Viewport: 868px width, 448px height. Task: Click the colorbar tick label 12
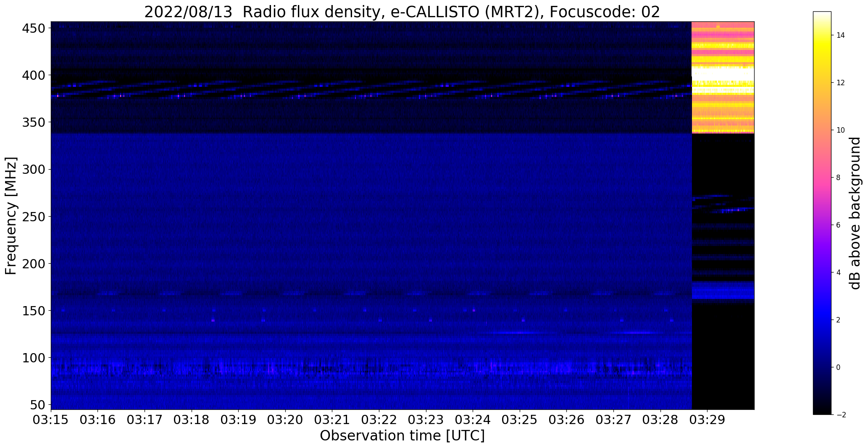(x=840, y=83)
